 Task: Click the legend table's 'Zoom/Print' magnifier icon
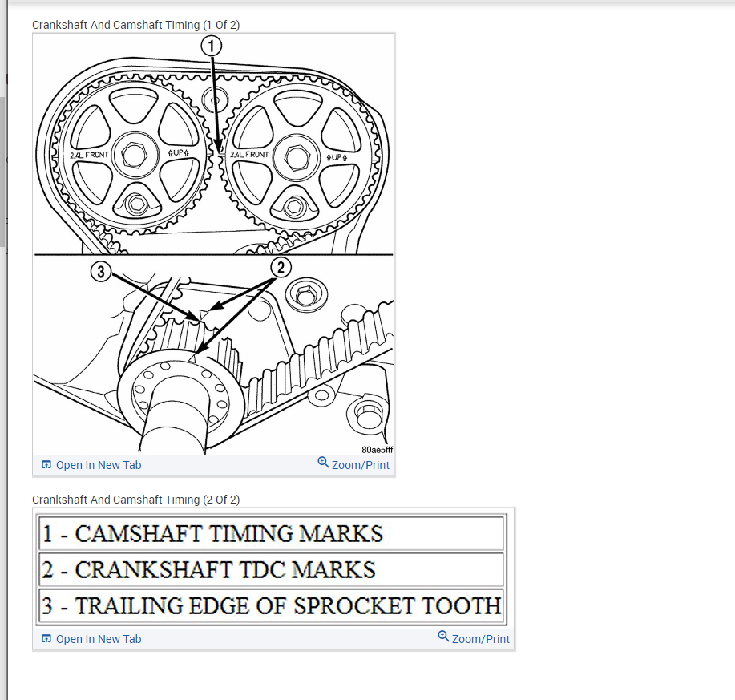pos(443,636)
